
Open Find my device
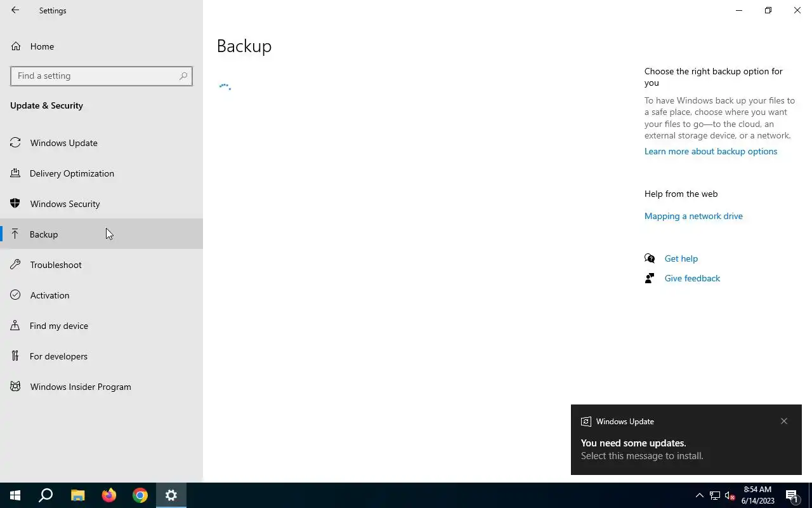[x=101, y=326]
